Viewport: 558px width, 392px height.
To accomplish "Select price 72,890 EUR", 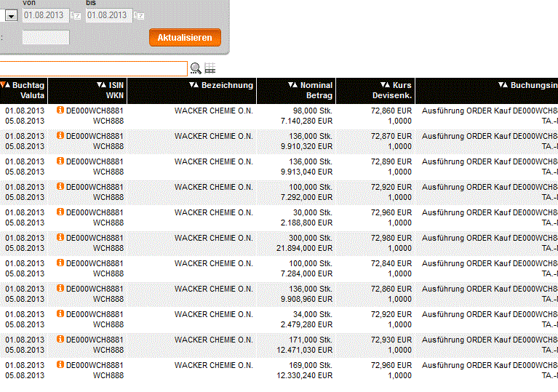I will [x=391, y=161].
